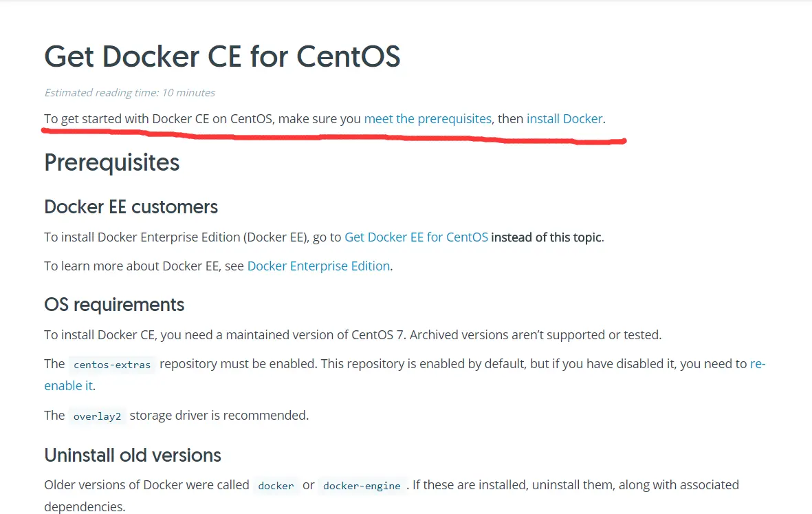Click the "overlay2" code snippet

97,416
